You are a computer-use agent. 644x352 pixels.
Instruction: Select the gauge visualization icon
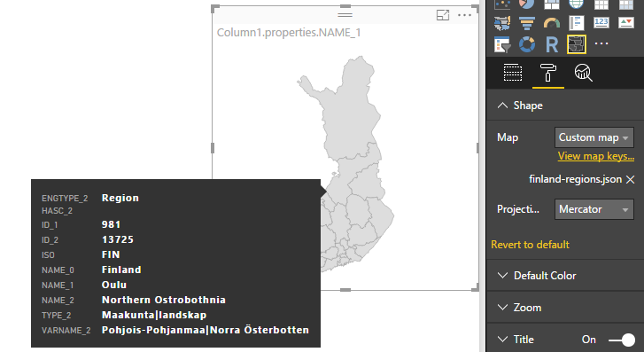[552, 23]
